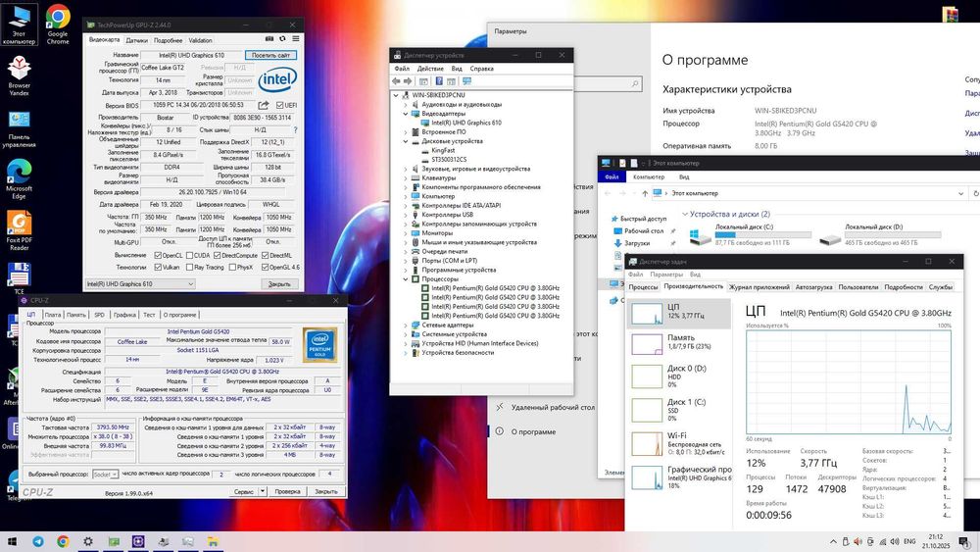
Task: Open Microsoft Edge desktop icon
Action: pyautogui.click(x=19, y=178)
